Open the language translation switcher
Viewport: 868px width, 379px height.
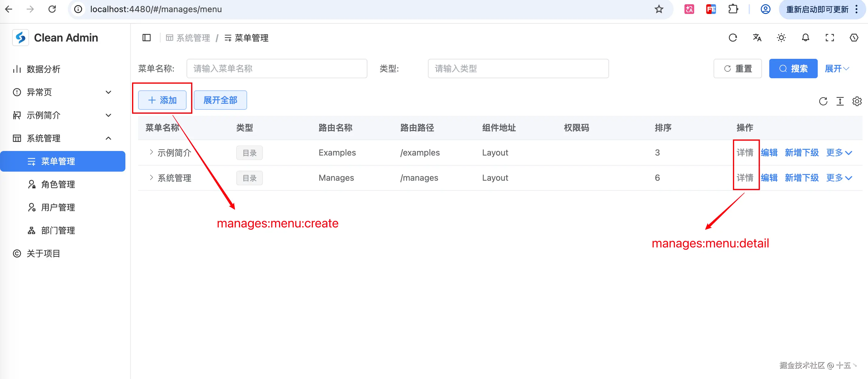tap(757, 38)
